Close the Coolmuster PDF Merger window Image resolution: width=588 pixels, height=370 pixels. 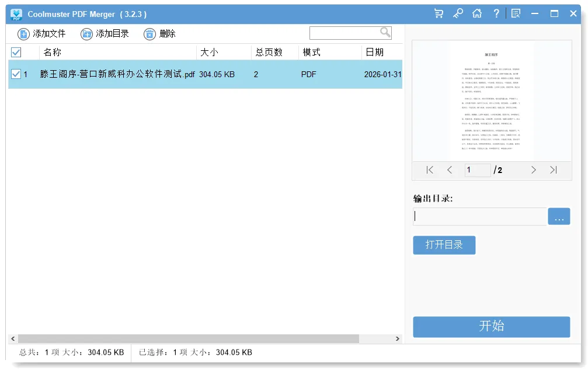pos(573,14)
